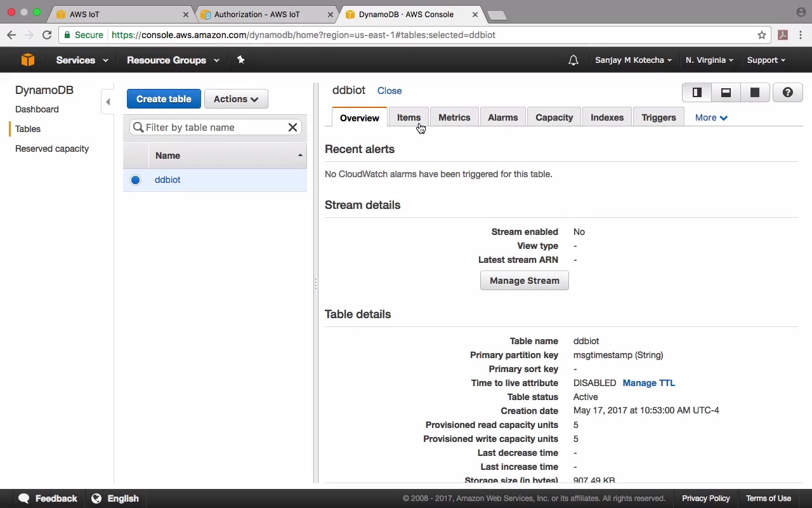Screen dimensions: 812x508
Task: Click the Manage TTL link
Action: pos(649,383)
